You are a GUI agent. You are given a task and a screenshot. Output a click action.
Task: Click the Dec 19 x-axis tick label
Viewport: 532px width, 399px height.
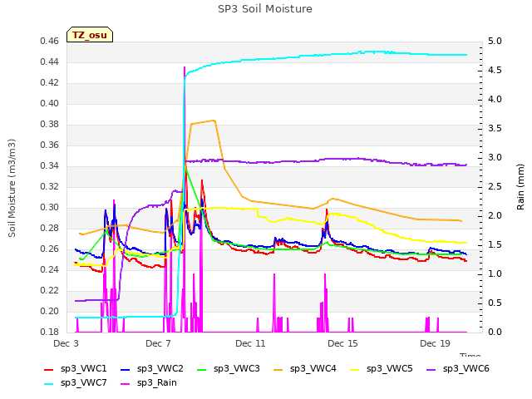tap(435, 343)
